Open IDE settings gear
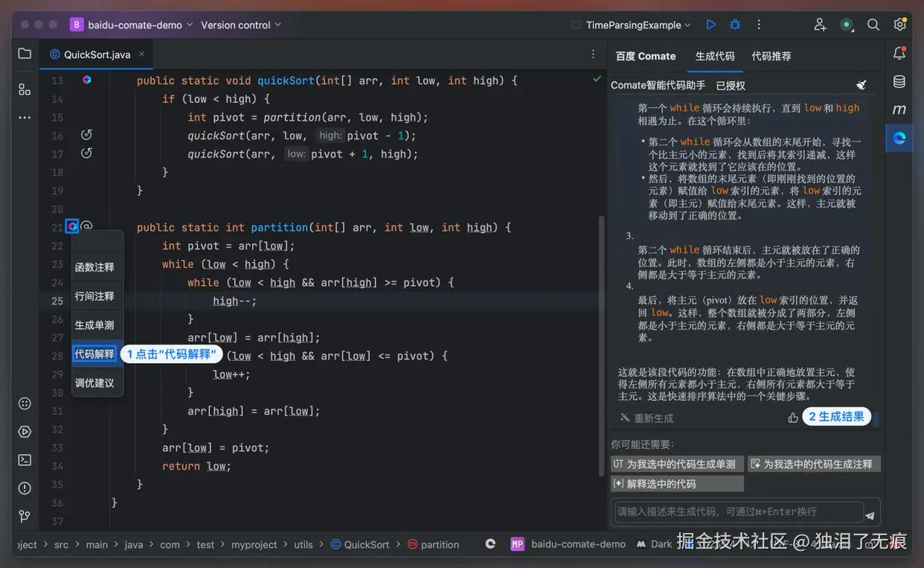The width and height of the screenshot is (924, 568). coord(899,25)
